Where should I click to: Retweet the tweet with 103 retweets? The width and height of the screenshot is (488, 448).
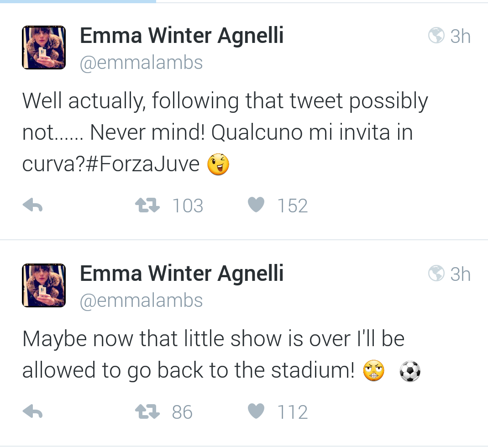point(147,206)
